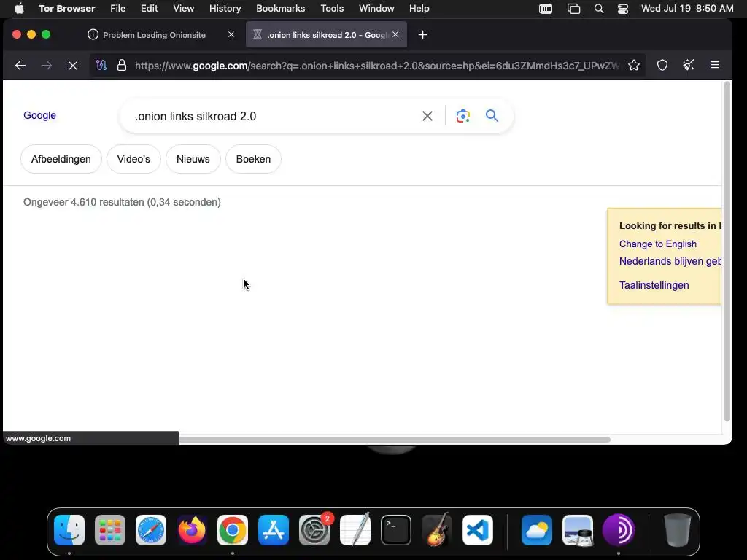The width and height of the screenshot is (747, 560).
Task: Click the keyboard viewer menu bar icon
Action: click(x=546, y=9)
